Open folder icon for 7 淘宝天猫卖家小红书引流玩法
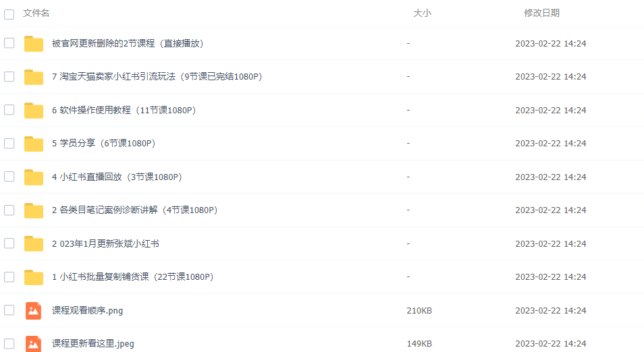 [x=34, y=77]
